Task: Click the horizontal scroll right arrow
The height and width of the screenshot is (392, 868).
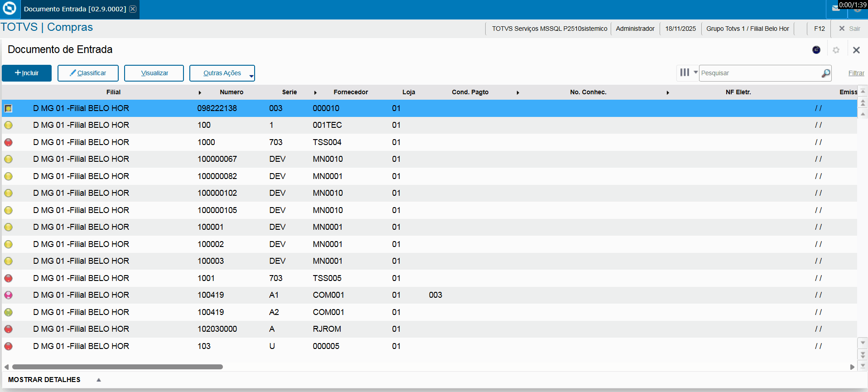Action: [x=852, y=367]
